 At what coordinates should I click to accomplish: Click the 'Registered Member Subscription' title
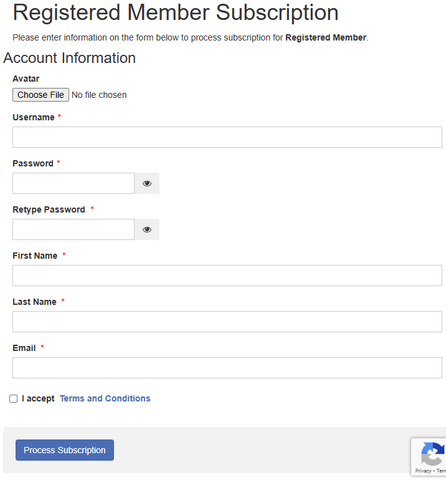[176, 13]
